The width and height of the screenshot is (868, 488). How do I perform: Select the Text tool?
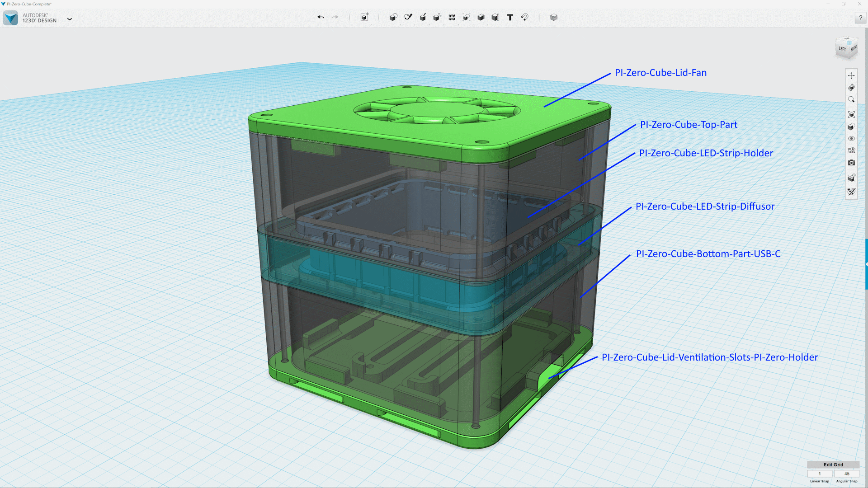click(510, 17)
